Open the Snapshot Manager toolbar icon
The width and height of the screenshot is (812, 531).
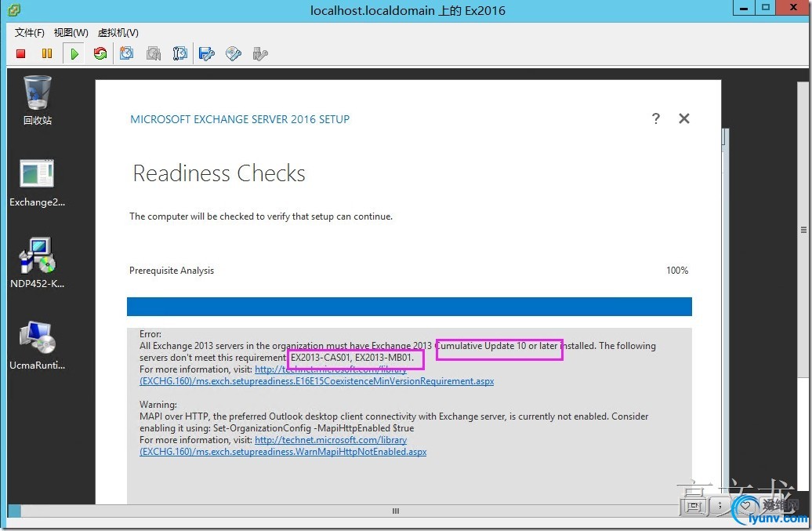pos(179,53)
